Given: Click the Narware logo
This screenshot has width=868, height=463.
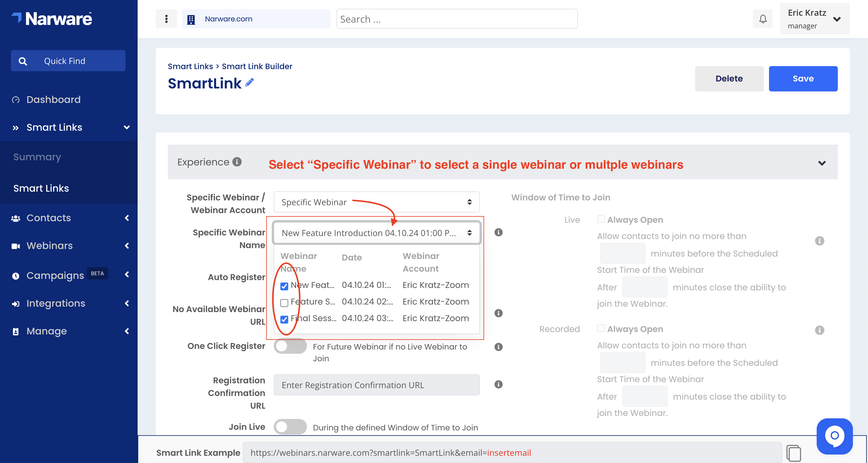Looking at the screenshot, I should [52, 18].
